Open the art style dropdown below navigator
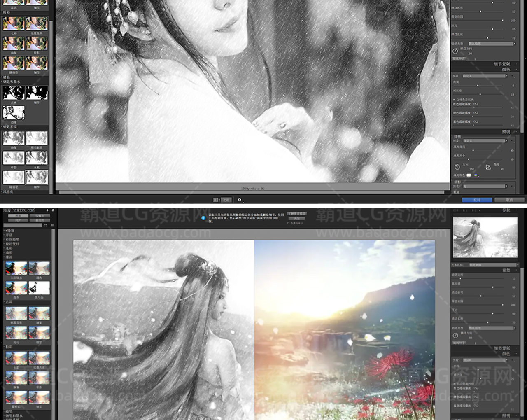The width and height of the screenshot is (527, 420). 493,265
